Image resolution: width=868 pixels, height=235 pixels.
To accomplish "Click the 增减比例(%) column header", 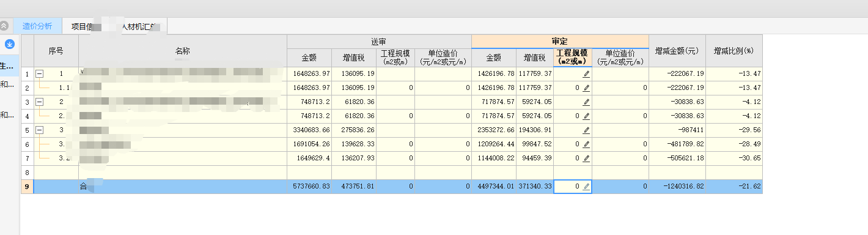I will tap(734, 51).
